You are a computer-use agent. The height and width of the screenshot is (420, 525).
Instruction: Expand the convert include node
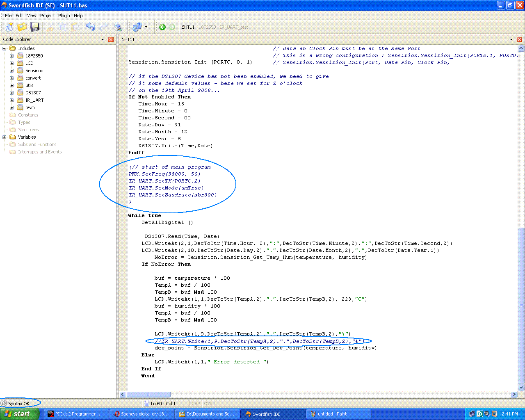pos(12,78)
